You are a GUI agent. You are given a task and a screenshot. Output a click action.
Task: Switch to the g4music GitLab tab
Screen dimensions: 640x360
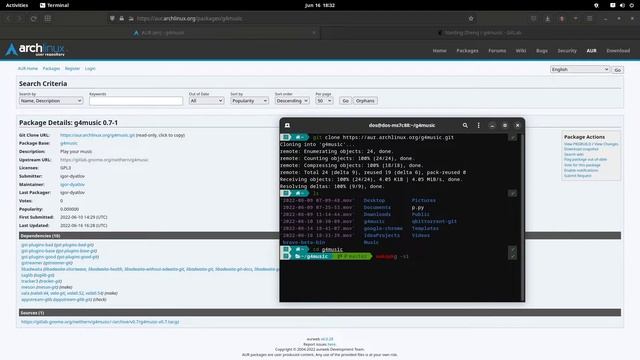coord(480,33)
